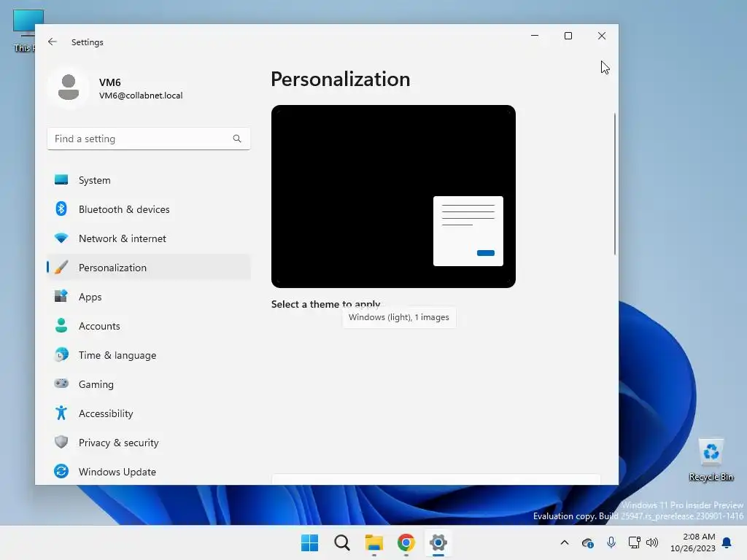This screenshot has width=747, height=560.
Task: Go to Time & language settings
Action: [x=149, y=355]
